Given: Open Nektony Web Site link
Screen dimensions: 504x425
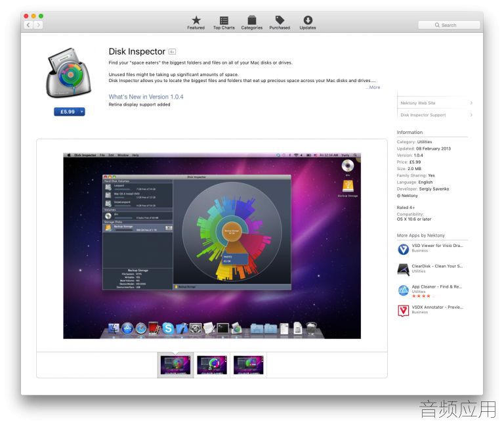Looking at the screenshot, I should click(417, 103).
